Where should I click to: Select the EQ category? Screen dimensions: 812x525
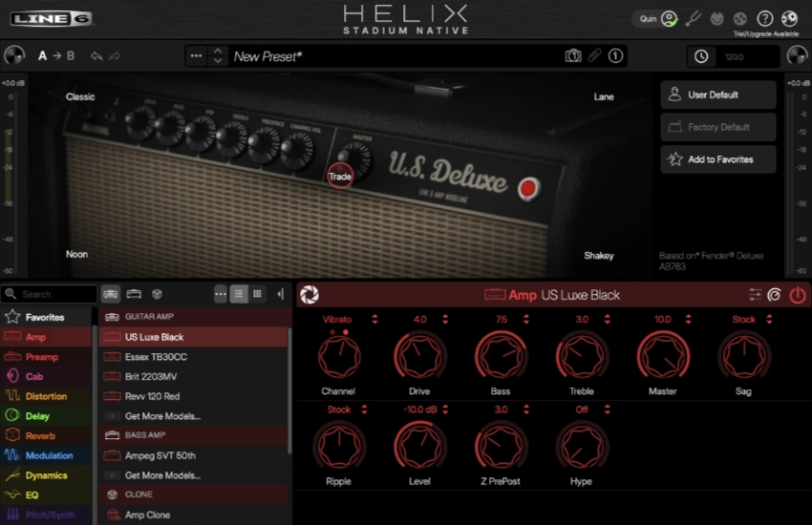click(46, 495)
